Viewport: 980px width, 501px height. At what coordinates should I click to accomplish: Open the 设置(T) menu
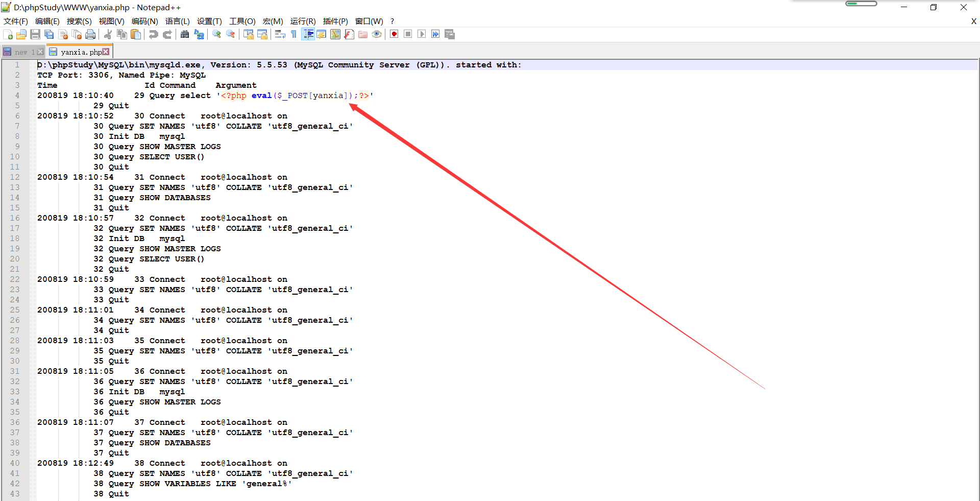209,21
